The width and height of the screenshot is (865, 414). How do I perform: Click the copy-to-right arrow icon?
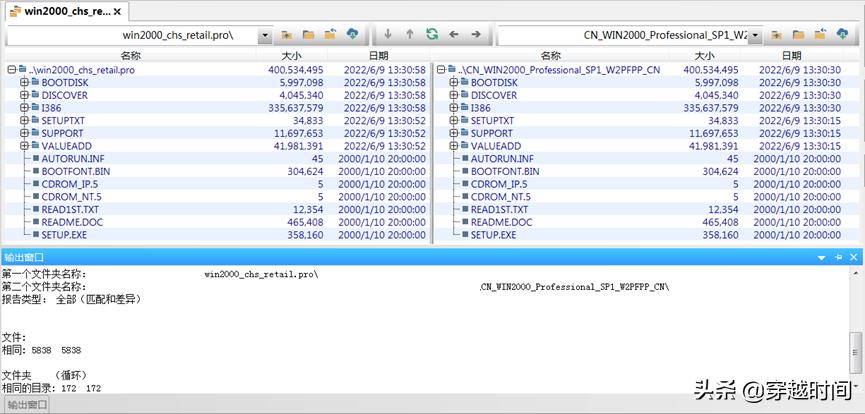[476, 34]
